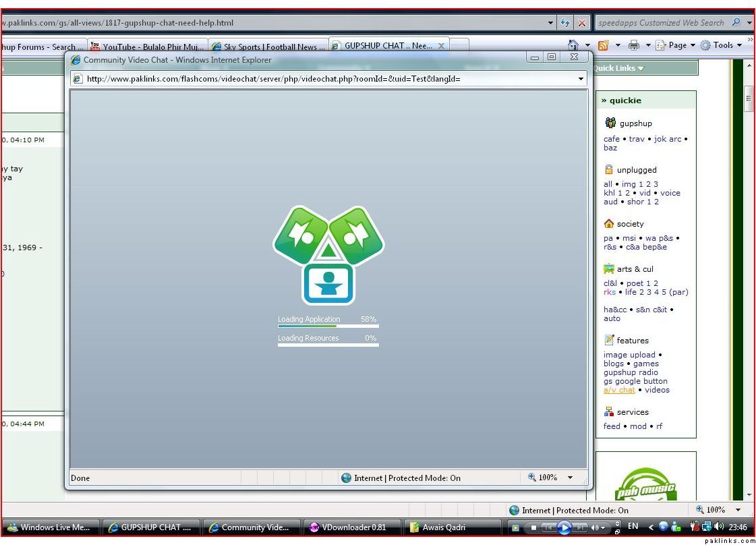Click the stop button on taskbar media player
Viewport: 756px width, 545px height.
pyautogui.click(x=533, y=527)
